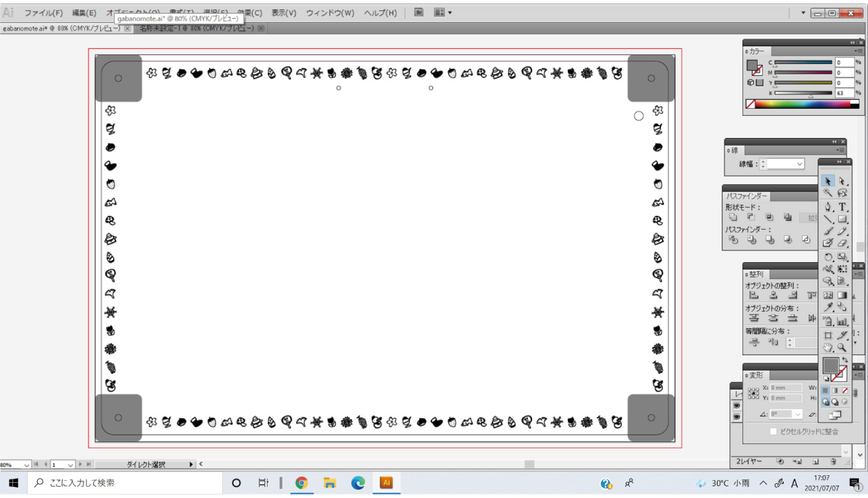Select the Magic Wand tool
Screen dimensions: 868x498
click(828, 194)
